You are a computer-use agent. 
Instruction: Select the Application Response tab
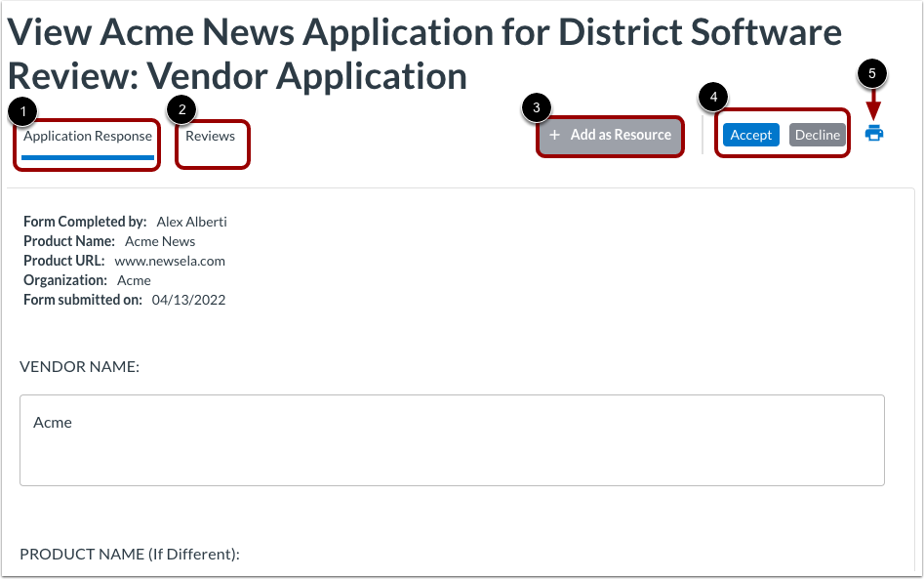85,136
